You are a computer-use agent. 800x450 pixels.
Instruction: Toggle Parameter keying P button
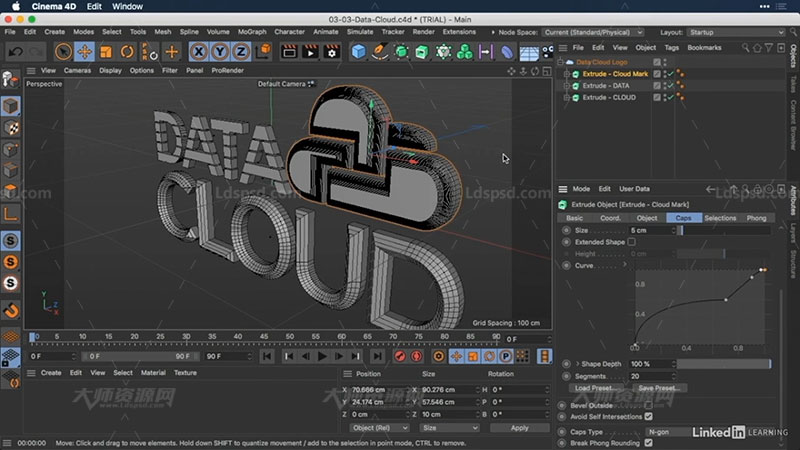click(505, 356)
